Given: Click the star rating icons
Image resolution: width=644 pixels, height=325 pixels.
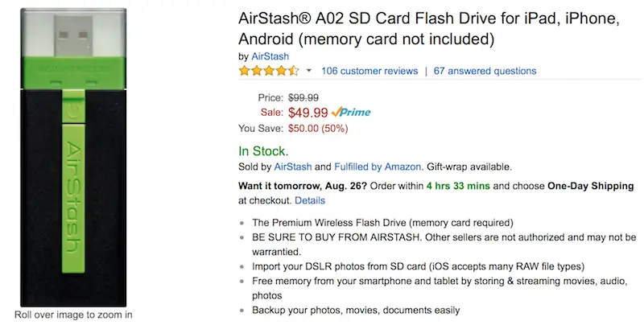Looking at the screenshot, I should 269,71.
